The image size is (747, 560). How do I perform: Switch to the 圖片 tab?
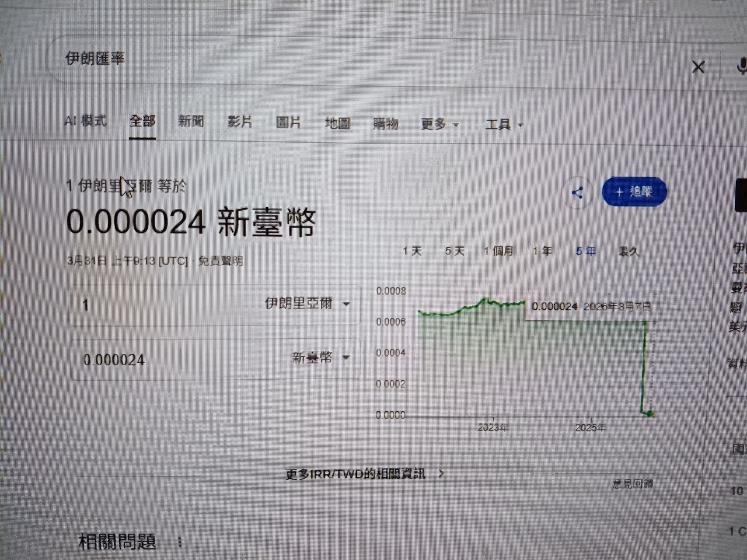coord(288,123)
